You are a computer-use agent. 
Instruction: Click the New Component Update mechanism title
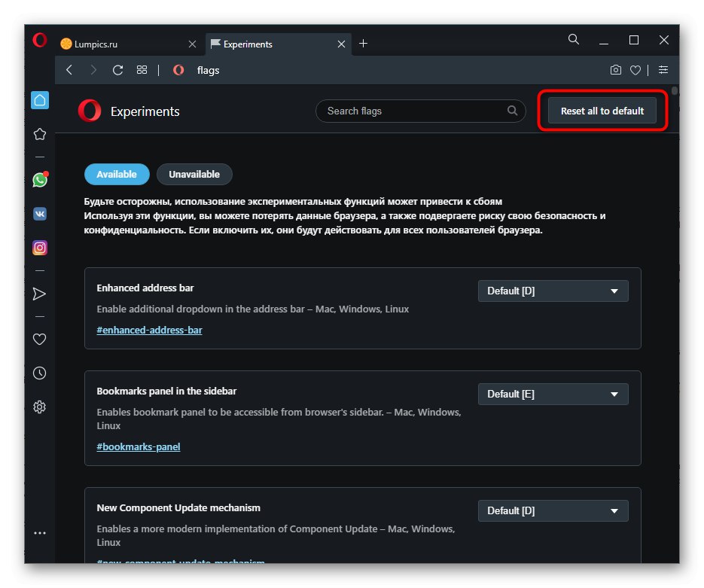click(x=178, y=508)
